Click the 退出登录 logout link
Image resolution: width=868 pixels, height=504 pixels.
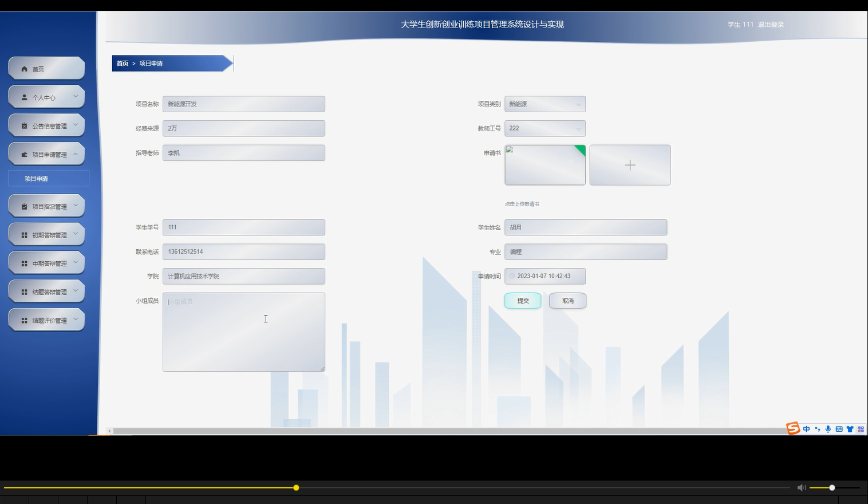tap(771, 24)
